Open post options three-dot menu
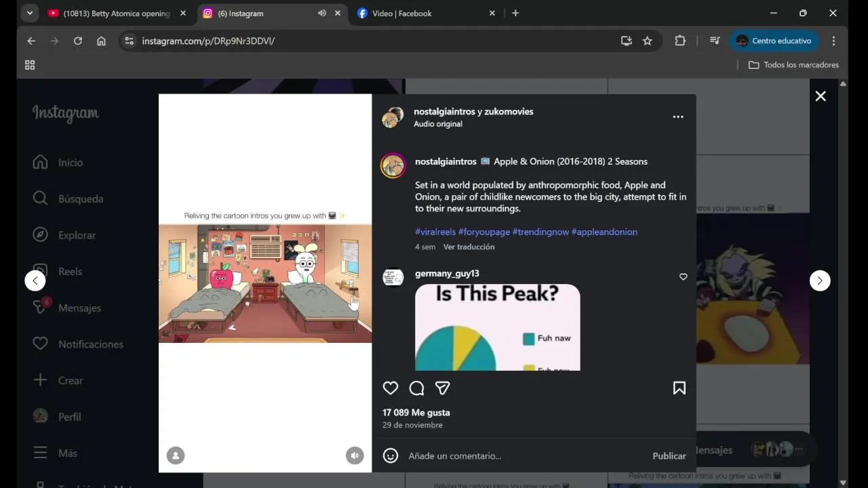The width and height of the screenshot is (868, 488). point(677,117)
